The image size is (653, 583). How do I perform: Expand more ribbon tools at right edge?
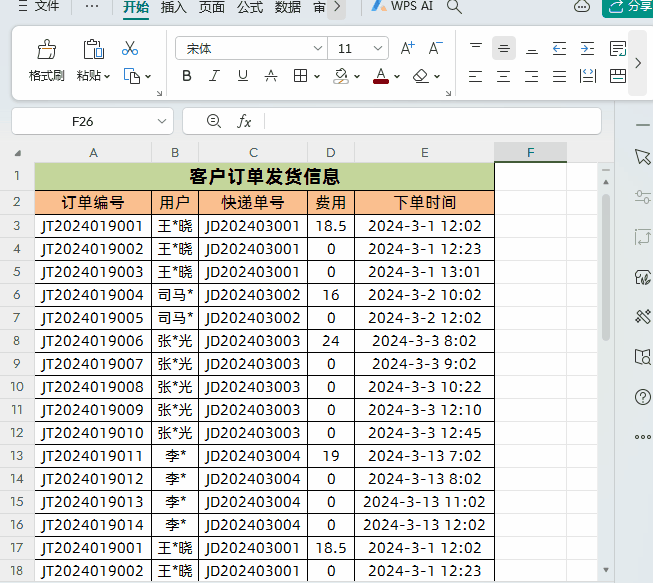point(638,63)
